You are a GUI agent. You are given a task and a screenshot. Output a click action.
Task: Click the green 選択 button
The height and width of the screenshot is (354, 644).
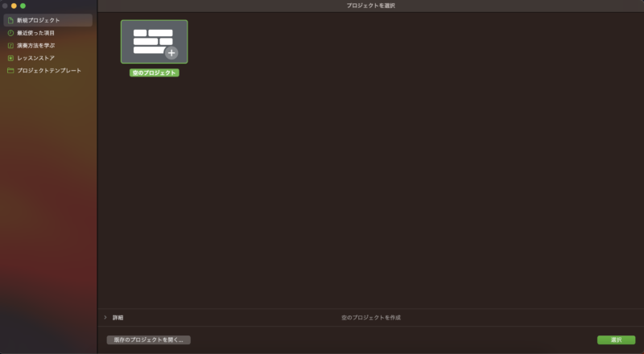[x=616, y=340]
